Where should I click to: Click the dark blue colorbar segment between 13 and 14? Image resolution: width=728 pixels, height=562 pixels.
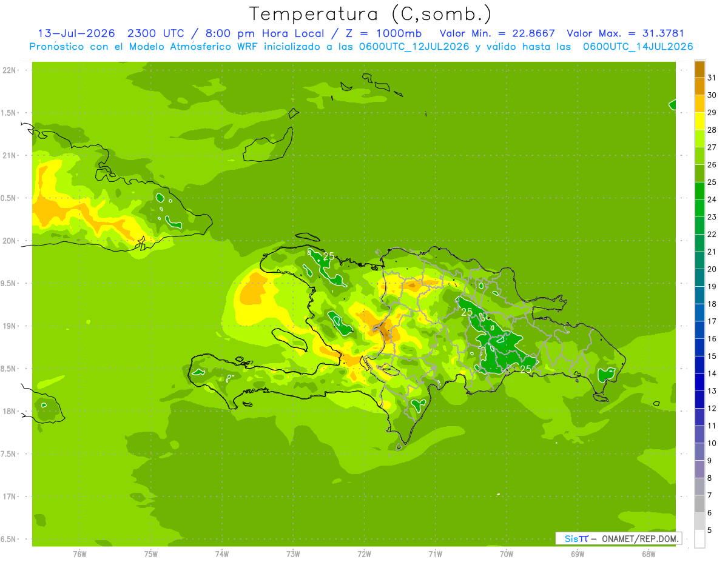click(x=699, y=382)
